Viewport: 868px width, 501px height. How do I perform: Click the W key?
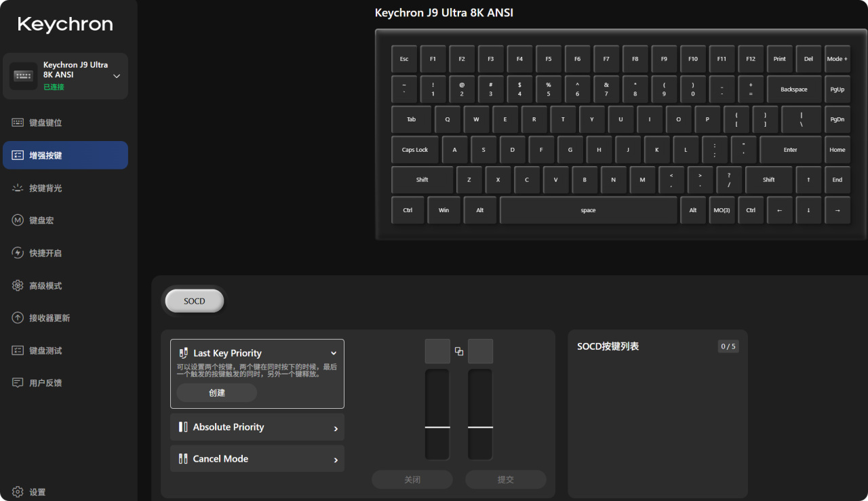coord(476,119)
